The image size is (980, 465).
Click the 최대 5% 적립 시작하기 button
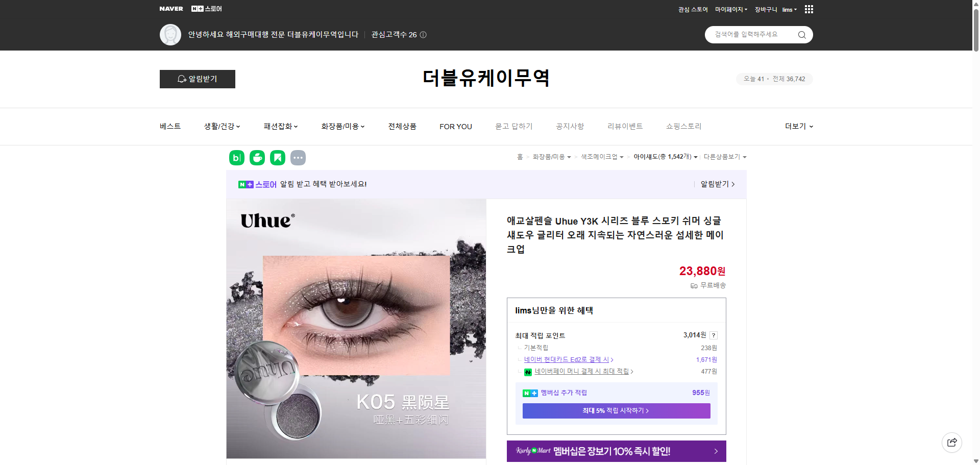616,411
